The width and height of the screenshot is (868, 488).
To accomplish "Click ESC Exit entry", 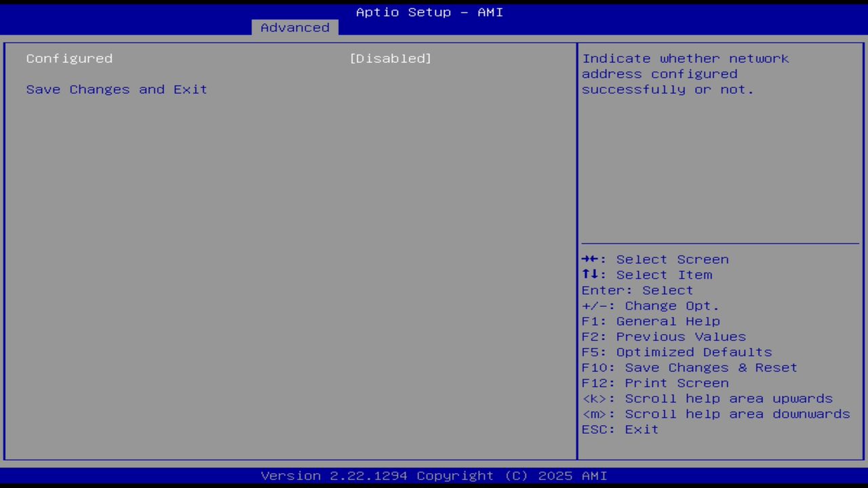I will click(x=619, y=429).
